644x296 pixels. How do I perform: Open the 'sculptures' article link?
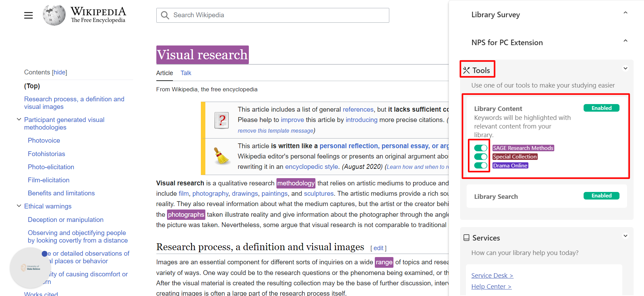[319, 193]
